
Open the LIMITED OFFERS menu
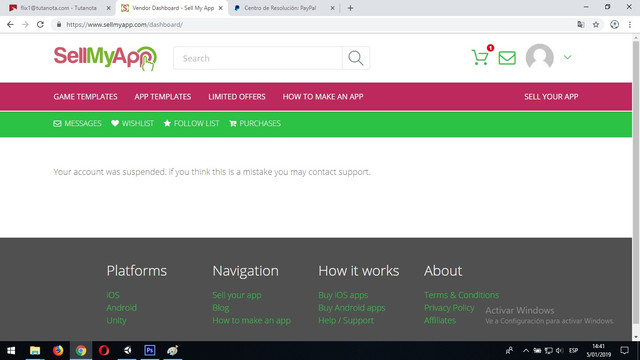pos(237,97)
